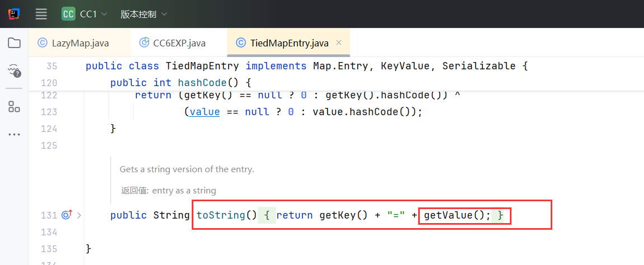The image size is (644, 265).
Task: Open the hamburger main menu
Action: point(41,15)
